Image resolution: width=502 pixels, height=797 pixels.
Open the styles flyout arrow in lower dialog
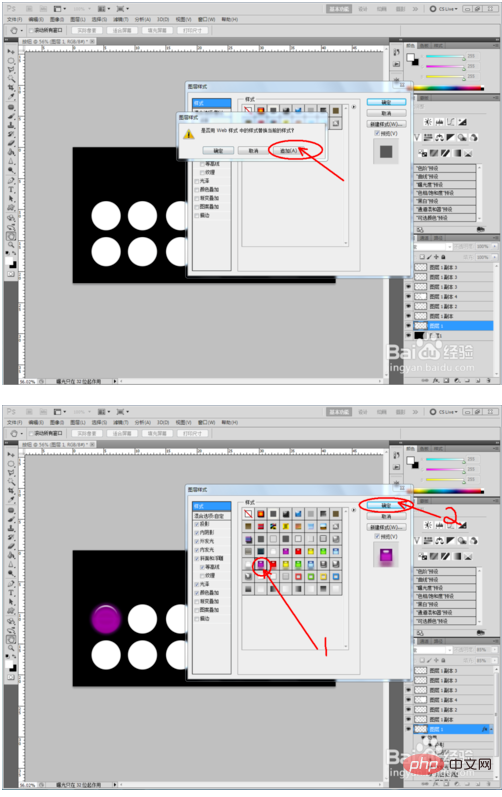354,510
